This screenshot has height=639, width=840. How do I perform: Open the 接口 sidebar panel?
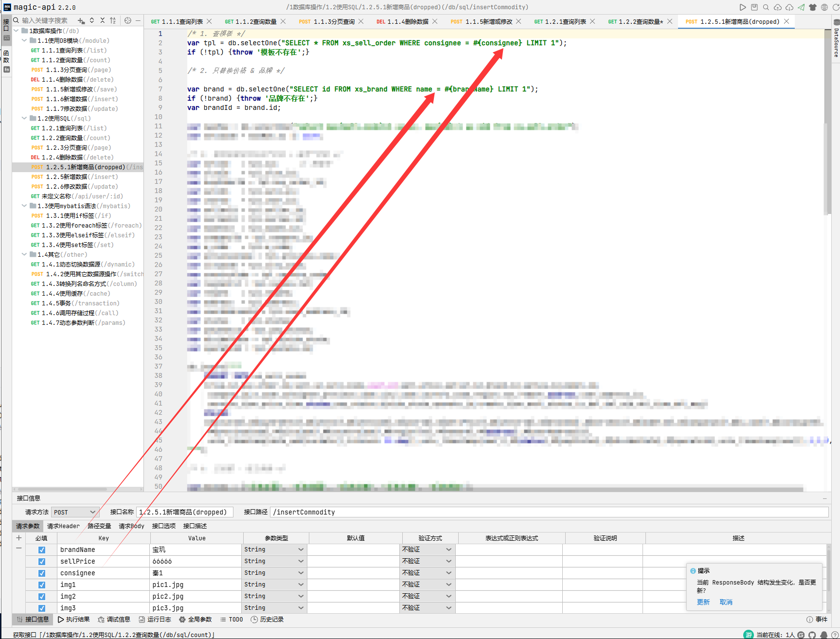point(6,30)
